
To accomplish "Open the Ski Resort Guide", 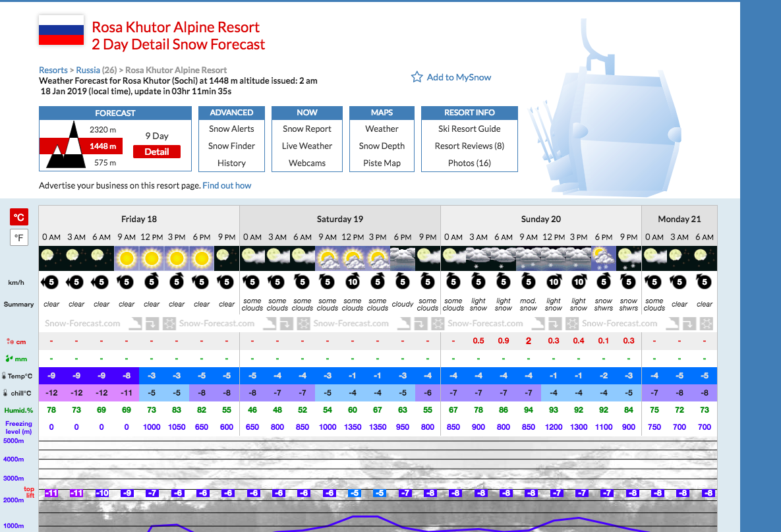I will (469, 129).
